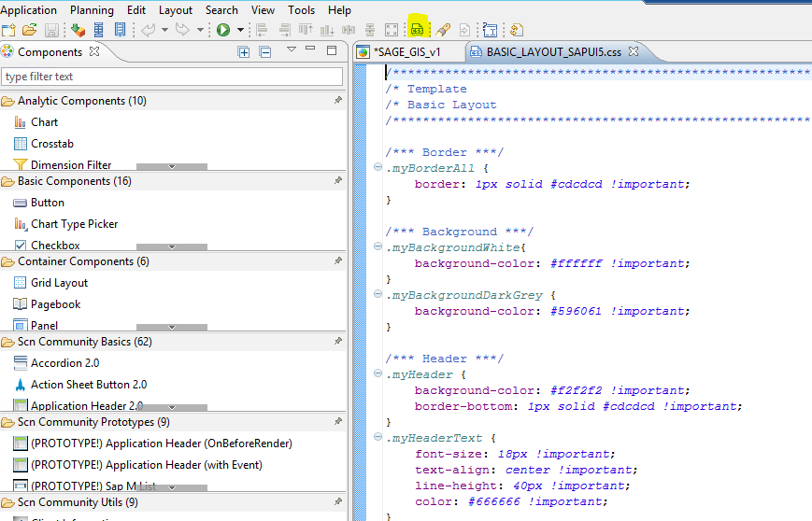Click the paintbrush format icon

click(x=443, y=30)
